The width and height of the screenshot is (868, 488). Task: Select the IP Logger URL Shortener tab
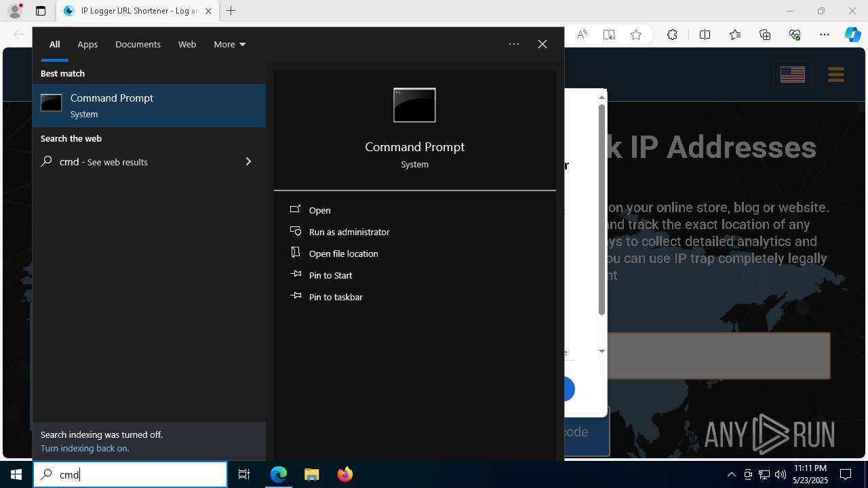(138, 11)
